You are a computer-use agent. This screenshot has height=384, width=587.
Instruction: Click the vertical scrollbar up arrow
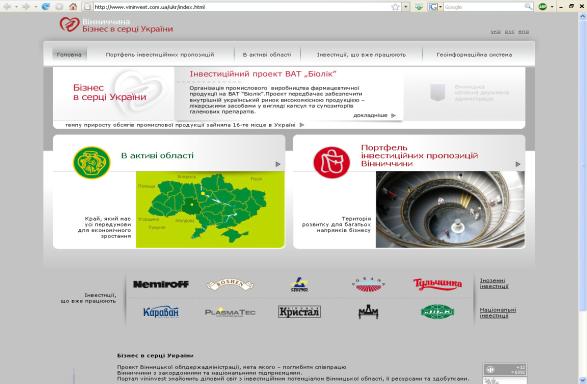[583, 16]
